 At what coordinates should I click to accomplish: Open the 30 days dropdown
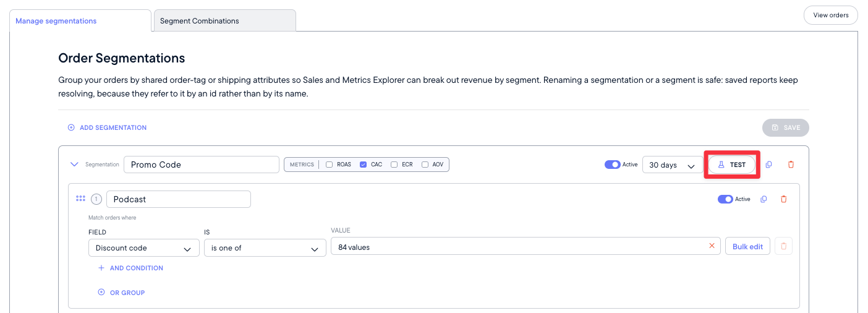click(x=673, y=165)
